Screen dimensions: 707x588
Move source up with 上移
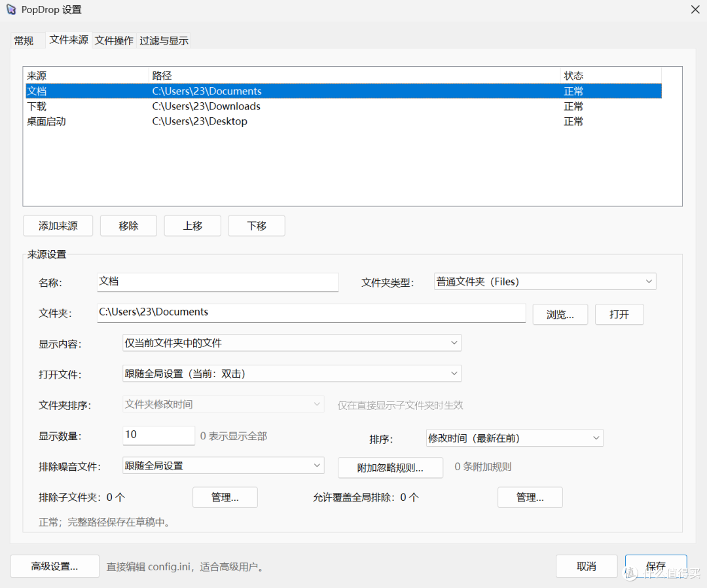(x=192, y=226)
